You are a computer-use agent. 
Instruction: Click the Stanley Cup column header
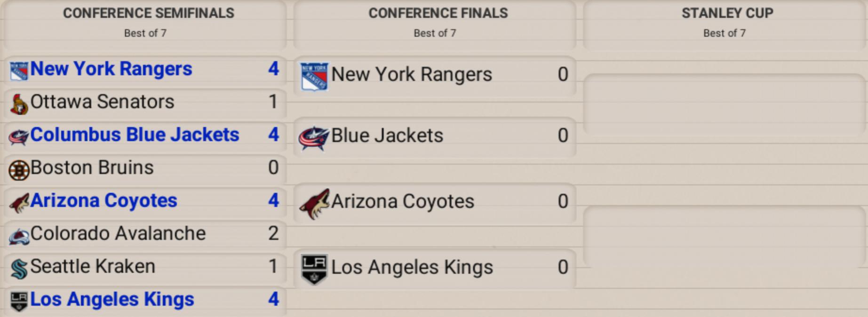pos(727,13)
